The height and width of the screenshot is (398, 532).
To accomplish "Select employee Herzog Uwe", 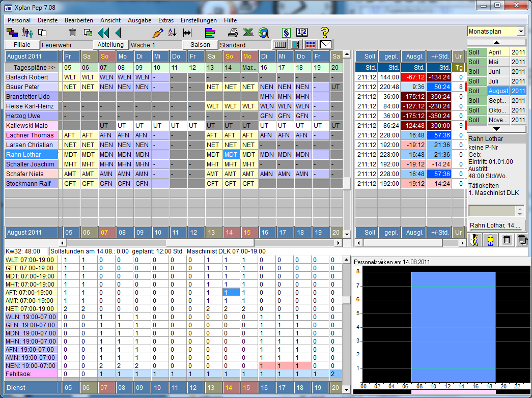I will [31, 116].
